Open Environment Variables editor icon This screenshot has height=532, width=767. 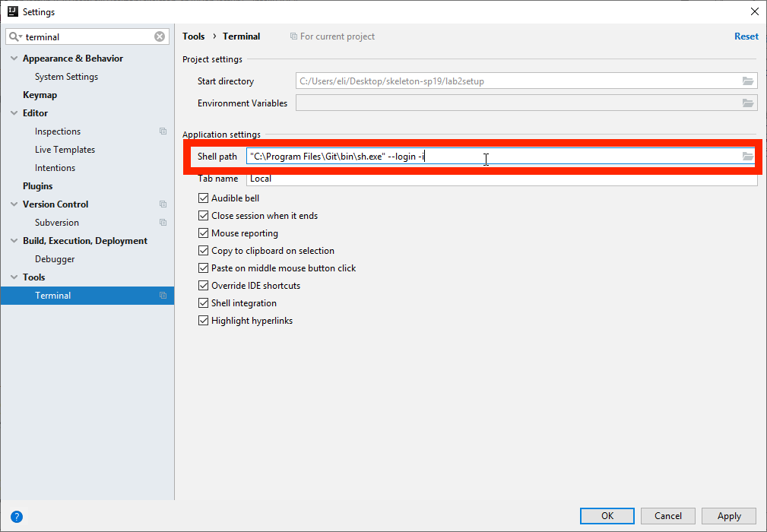pos(747,103)
